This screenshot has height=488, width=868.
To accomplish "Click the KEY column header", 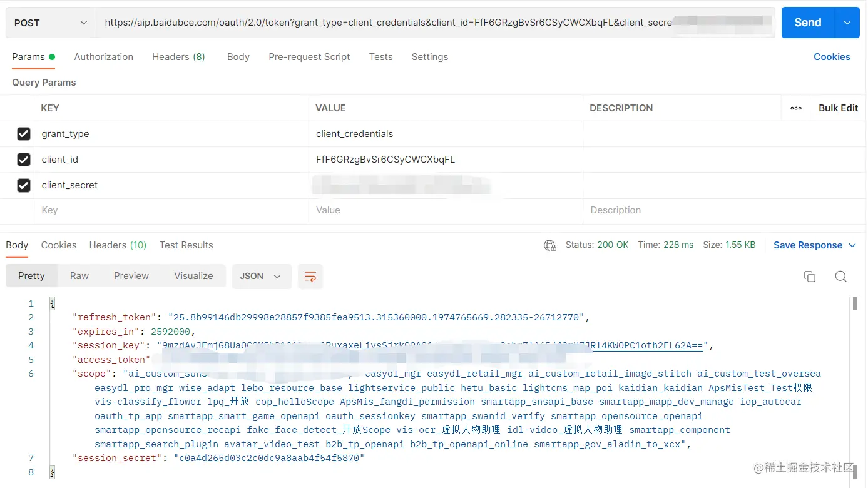I will (50, 108).
